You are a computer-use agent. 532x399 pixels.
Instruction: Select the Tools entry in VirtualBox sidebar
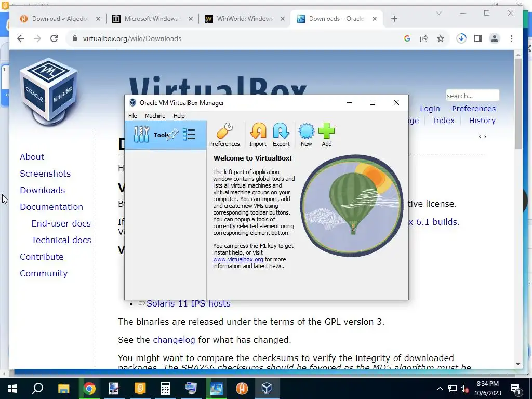click(x=166, y=135)
